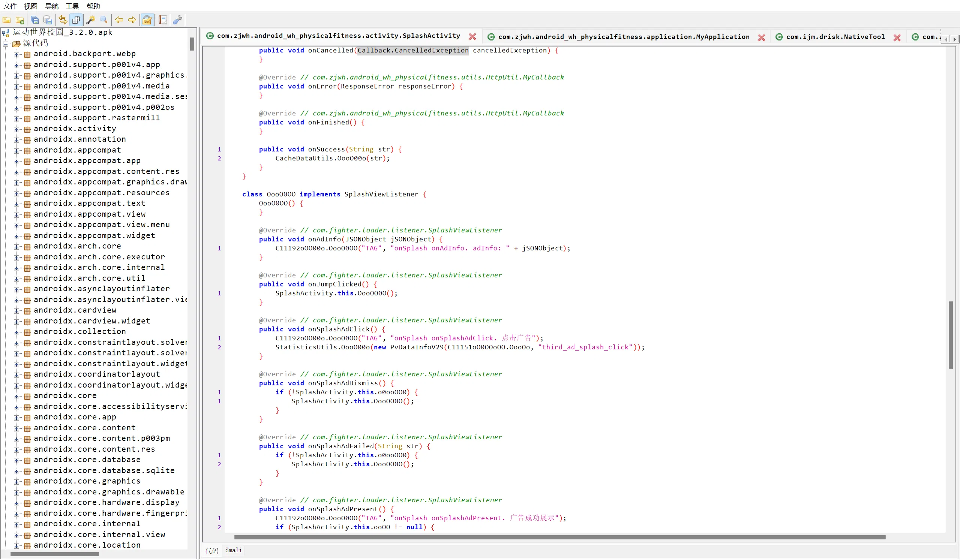Image resolution: width=960 pixels, height=560 pixels.
Task: Open the 视图 menu
Action: point(31,6)
